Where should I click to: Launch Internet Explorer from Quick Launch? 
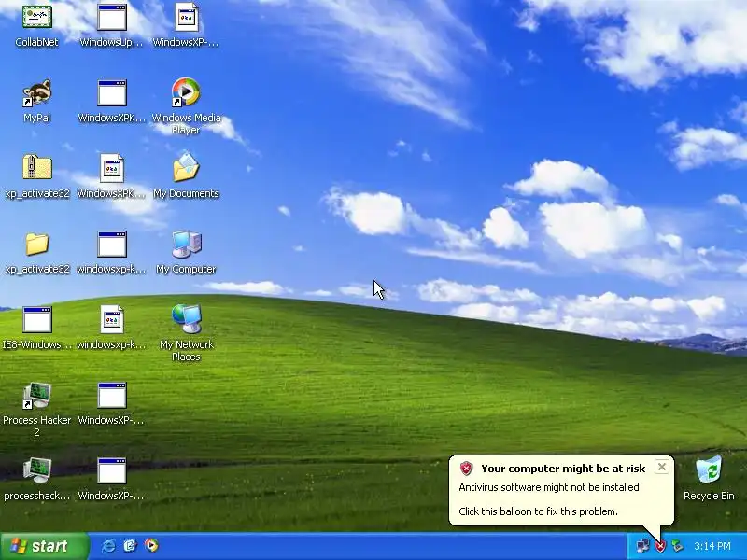click(x=108, y=546)
